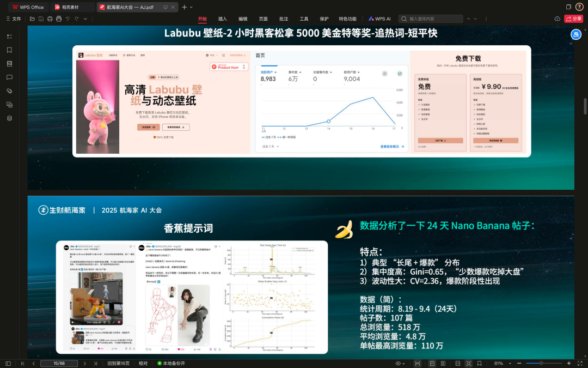Enter fullscreen mode icon
The height and width of the screenshot is (368, 588).
click(580, 364)
